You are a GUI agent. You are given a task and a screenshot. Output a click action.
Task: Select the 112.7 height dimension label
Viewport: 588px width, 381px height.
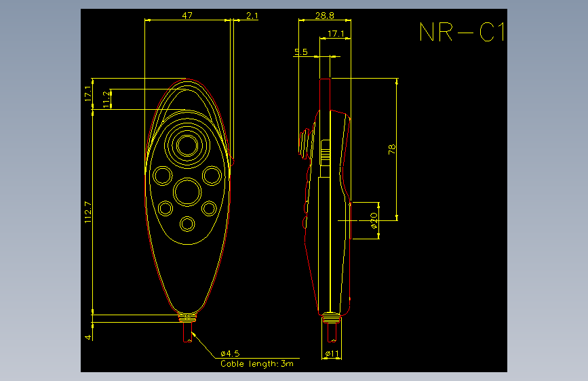[x=87, y=213]
